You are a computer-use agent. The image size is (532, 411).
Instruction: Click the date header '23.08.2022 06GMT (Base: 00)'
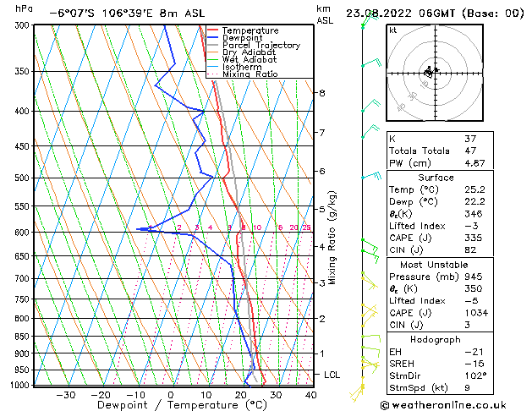tap(435, 14)
